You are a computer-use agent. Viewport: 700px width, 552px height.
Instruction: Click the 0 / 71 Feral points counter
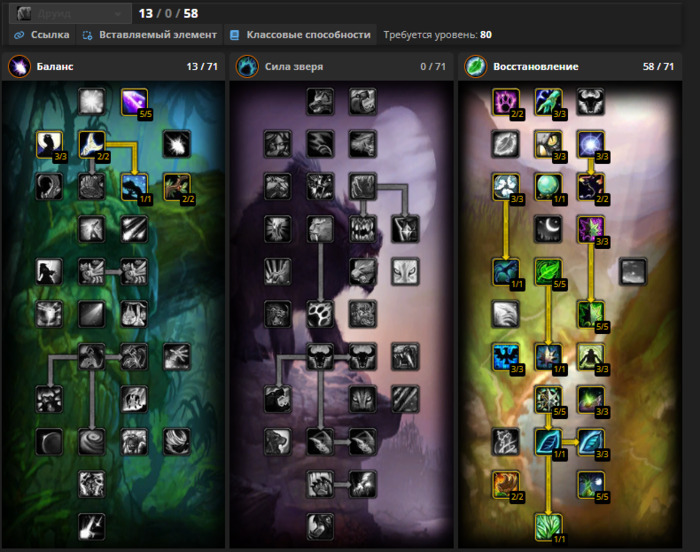click(433, 67)
